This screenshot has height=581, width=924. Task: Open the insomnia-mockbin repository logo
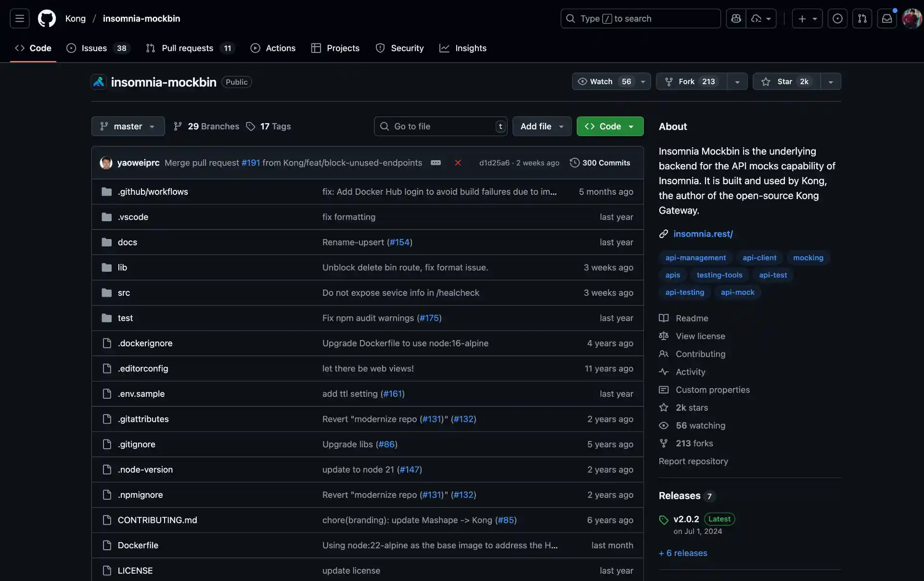(99, 82)
